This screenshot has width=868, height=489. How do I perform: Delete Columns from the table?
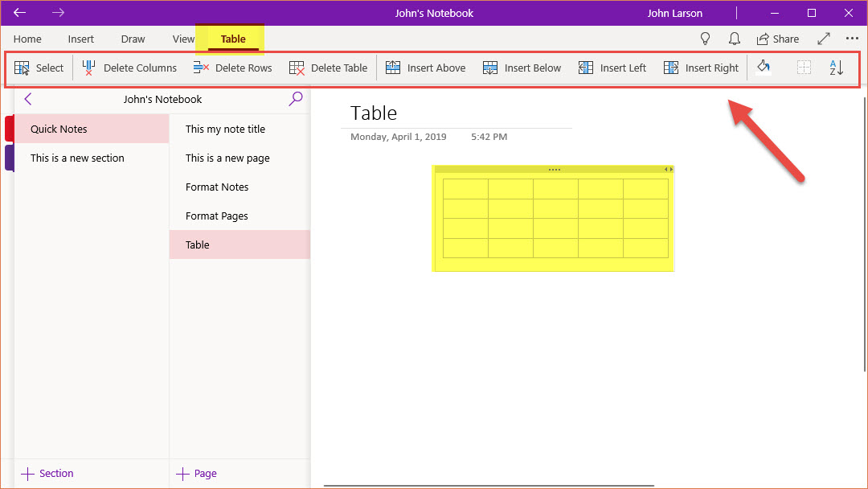click(x=129, y=68)
